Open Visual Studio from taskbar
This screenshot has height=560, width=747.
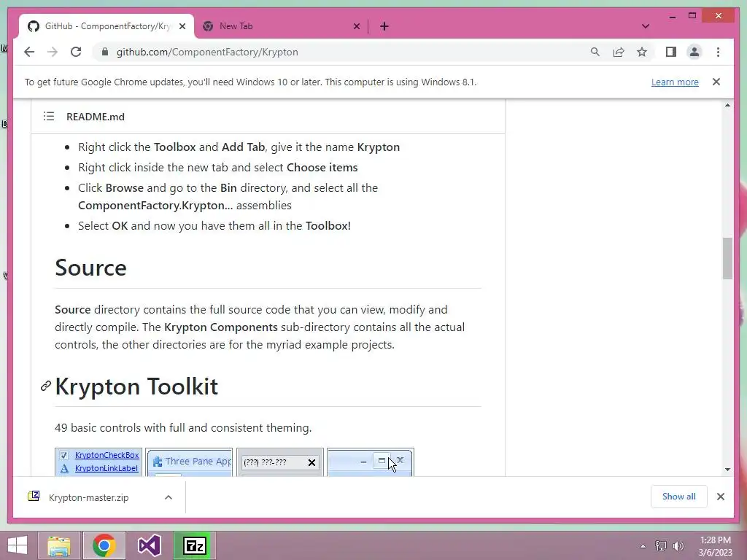tap(149, 545)
